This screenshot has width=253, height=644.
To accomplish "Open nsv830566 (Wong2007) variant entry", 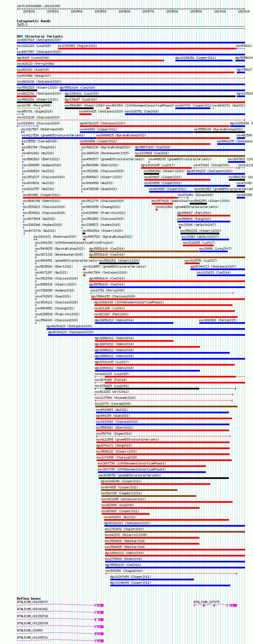I will (x=34, y=76).
